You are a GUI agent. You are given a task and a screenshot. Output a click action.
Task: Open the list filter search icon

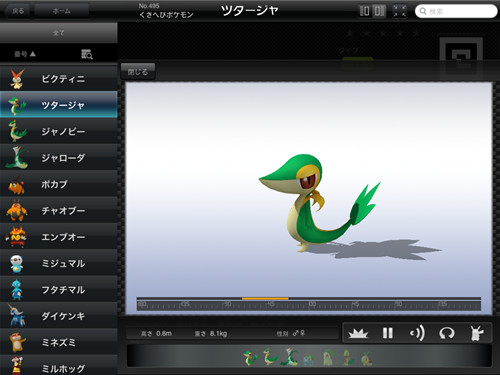click(87, 54)
